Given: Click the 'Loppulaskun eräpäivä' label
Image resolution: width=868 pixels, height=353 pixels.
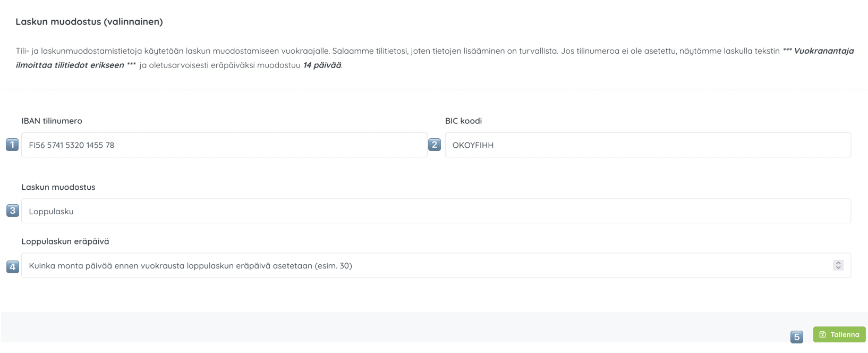Looking at the screenshot, I should click(x=65, y=241).
